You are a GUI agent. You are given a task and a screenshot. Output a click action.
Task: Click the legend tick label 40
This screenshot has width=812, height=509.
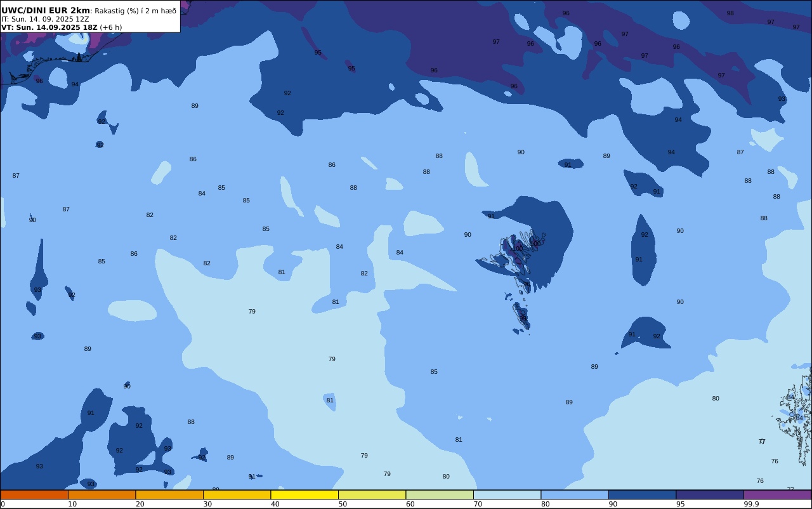[275, 504]
